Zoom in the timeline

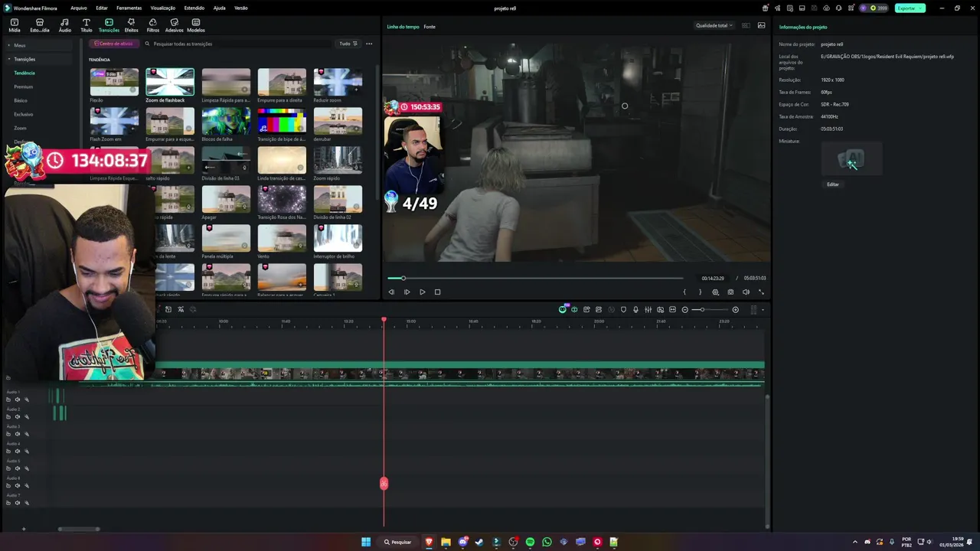pos(735,309)
